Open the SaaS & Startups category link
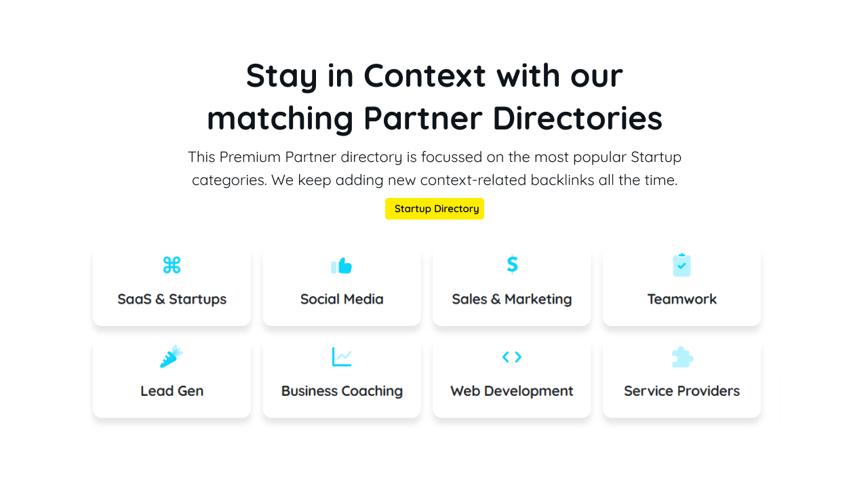This screenshot has width=868, height=488. pyautogui.click(x=172, y=299)
